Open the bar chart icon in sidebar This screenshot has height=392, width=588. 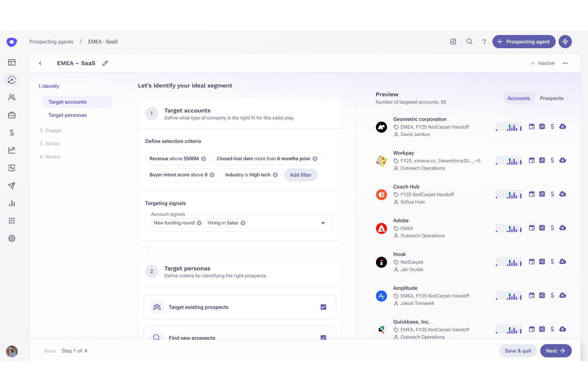[12, 203]
